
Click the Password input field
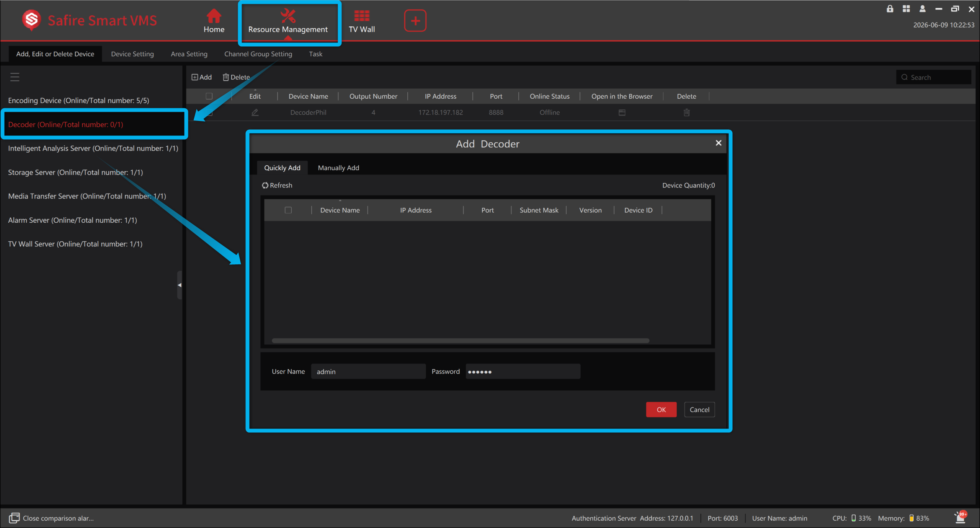[x=523, y=372]
